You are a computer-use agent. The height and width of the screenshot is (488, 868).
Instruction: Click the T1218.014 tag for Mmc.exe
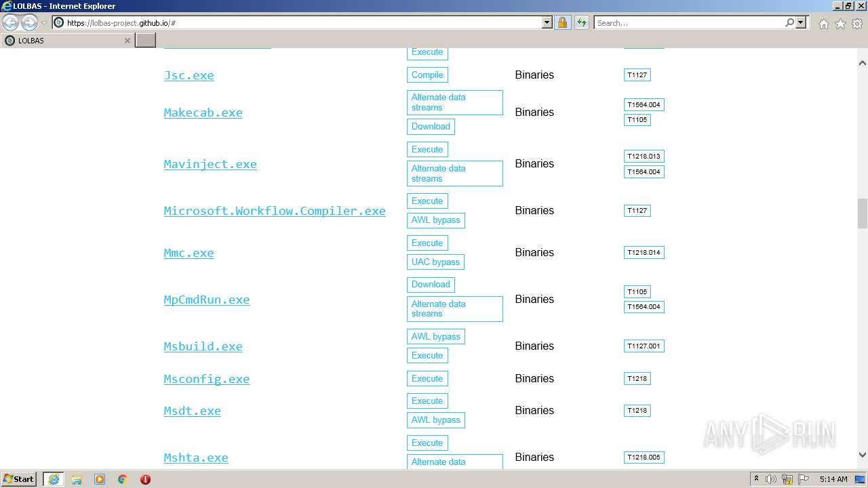(x=644, y=252)
